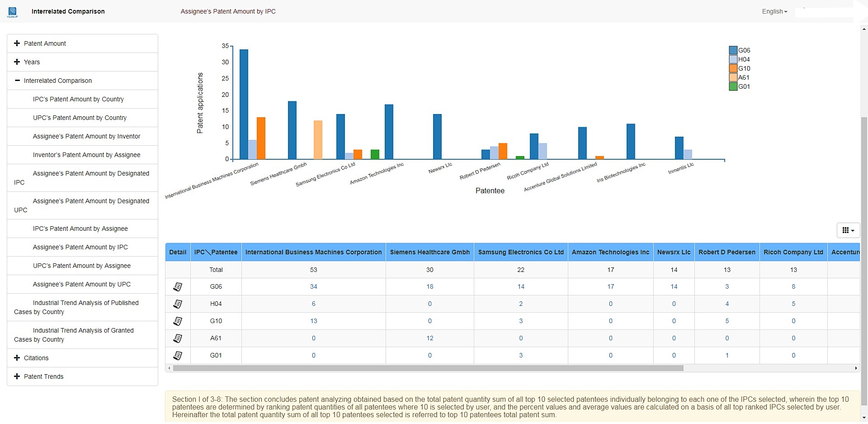The width and height of the screenshot is (868, 424).
Task: Open detail icon for G10 row
Action: (178, 321)
